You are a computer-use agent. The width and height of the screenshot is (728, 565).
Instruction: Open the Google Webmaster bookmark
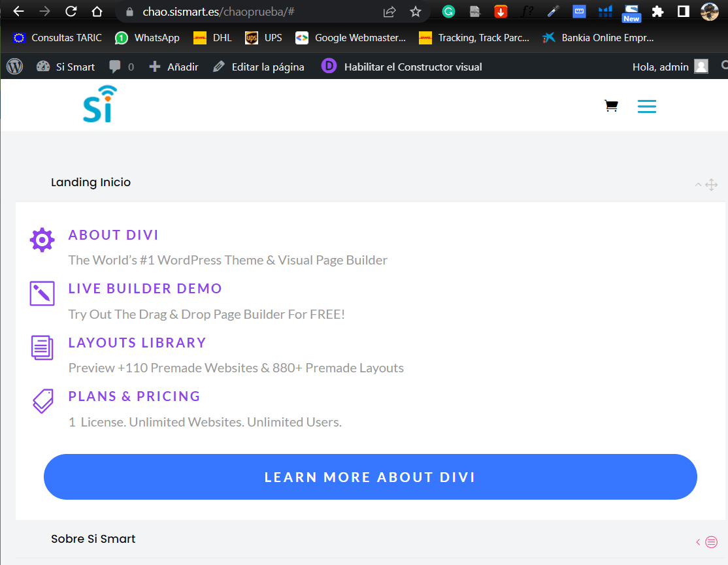click(x=350, y=38)
